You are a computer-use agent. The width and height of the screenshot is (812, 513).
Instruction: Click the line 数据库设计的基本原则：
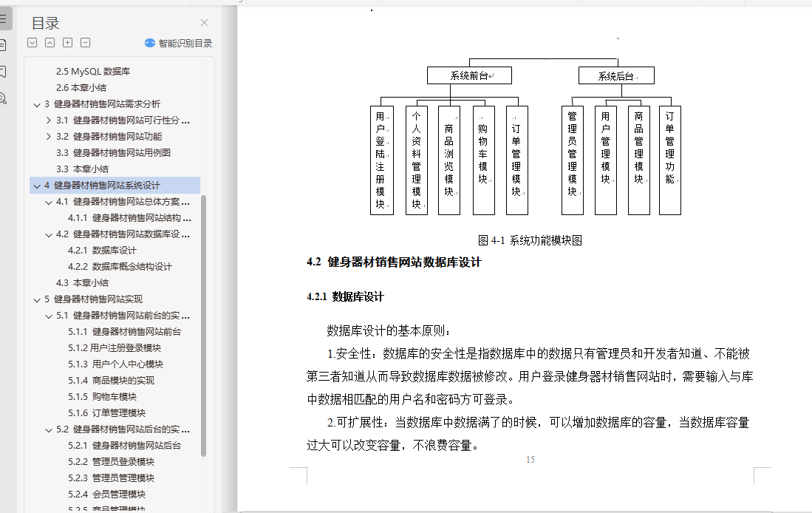click(x=389, y=330)
